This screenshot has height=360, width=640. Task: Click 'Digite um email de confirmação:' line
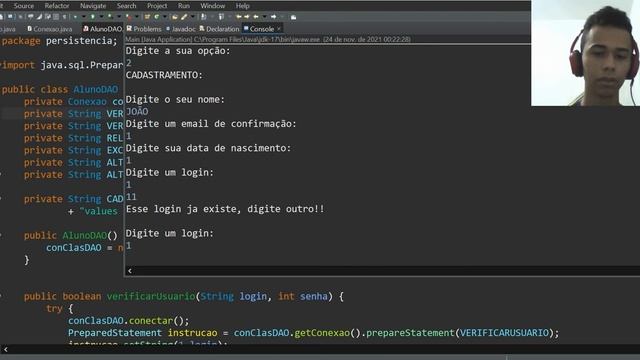pyautogui.click(x=211, y=124)
